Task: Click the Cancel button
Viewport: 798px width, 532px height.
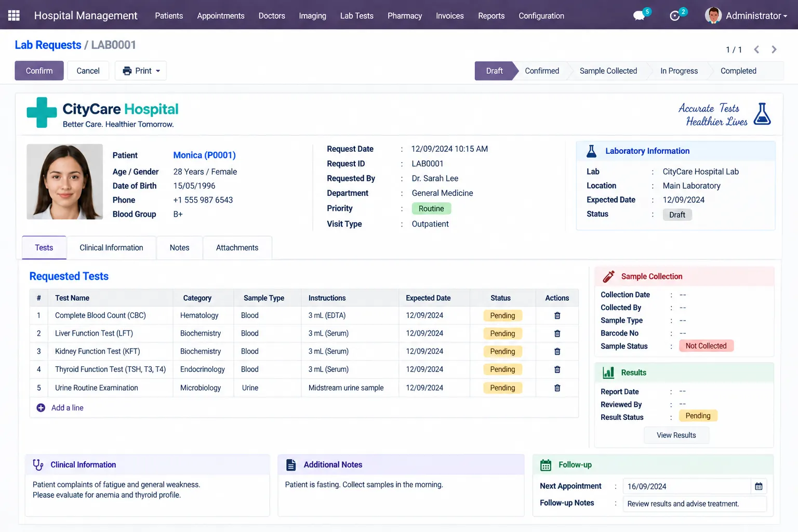Action: point(88,71)
